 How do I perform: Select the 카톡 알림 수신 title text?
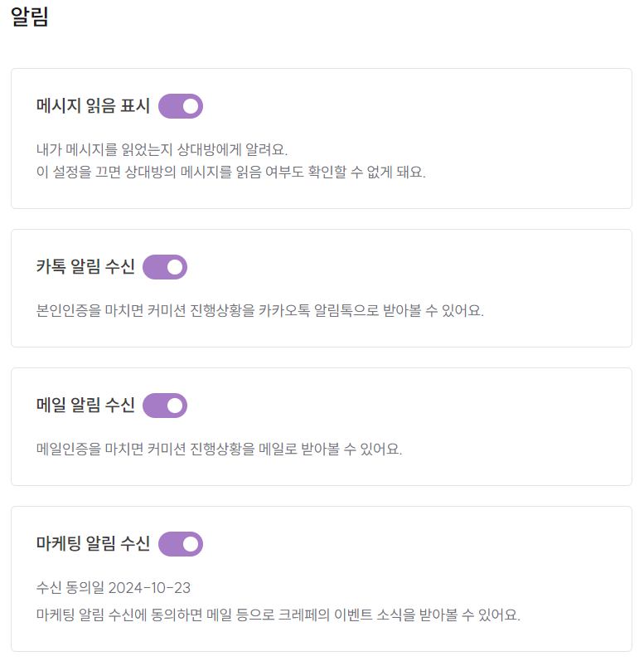tap(85, 267)
